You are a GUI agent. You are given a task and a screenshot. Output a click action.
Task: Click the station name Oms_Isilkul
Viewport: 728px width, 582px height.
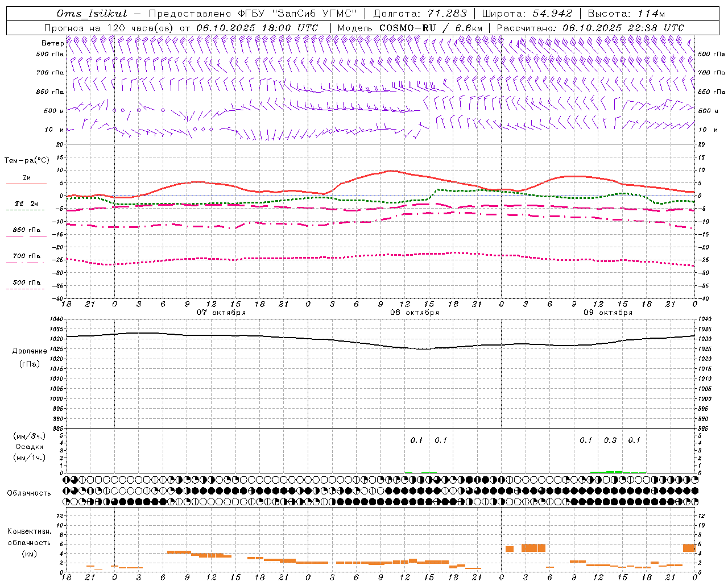pos(92,14)
